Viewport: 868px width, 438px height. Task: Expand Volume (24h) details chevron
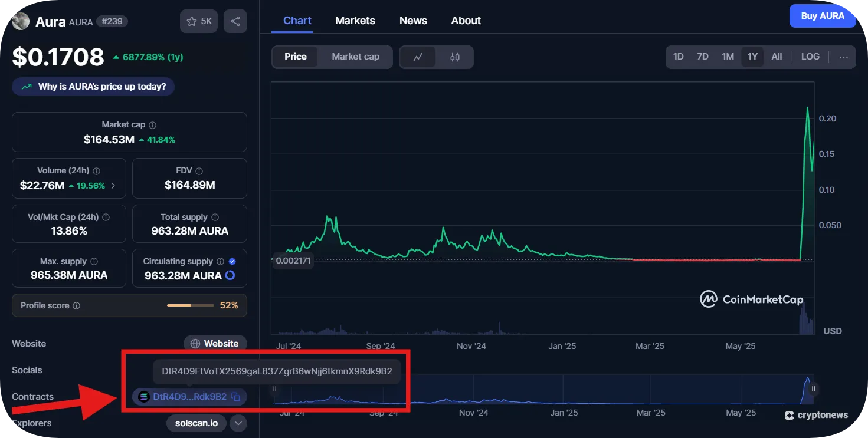tap(113, 186)
